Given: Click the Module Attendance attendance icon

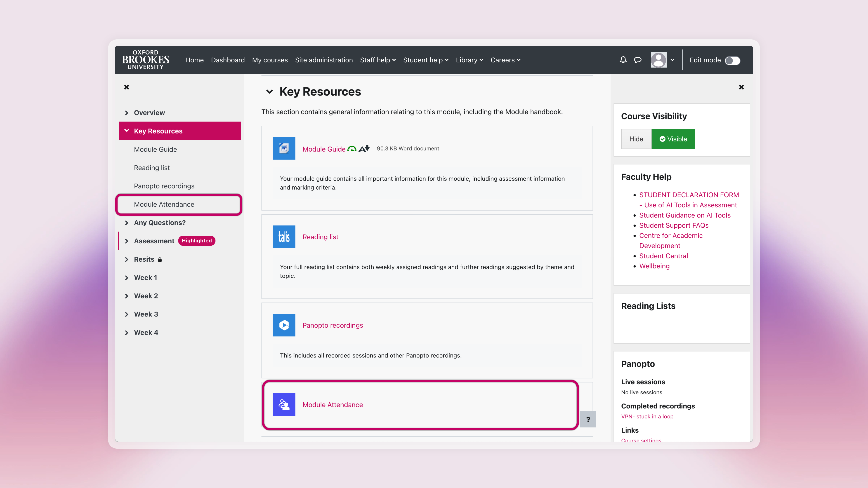Looking at the screenshot, I should (284, 404).
